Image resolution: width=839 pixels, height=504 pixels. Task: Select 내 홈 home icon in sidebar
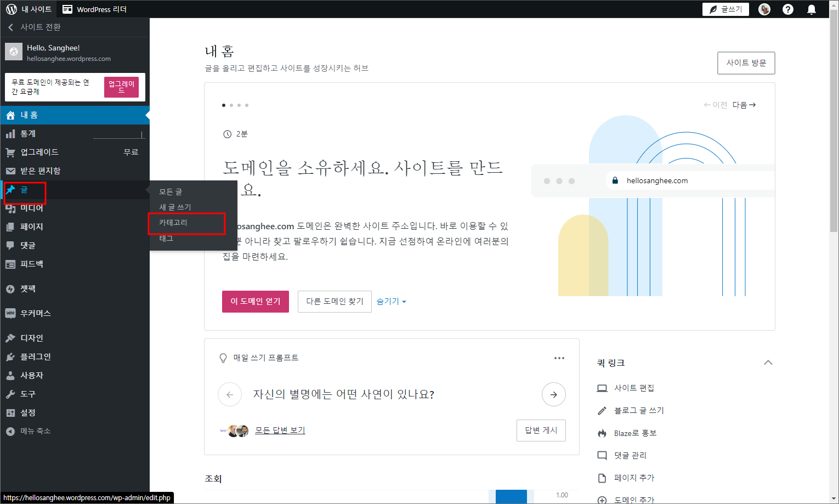coord(10,115)
